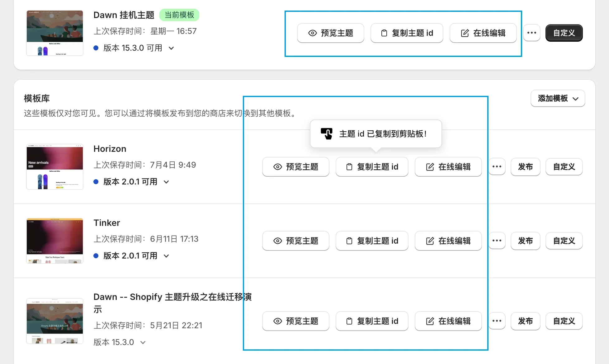Open online editor for Tinker via pencil icon
The width and height of the screenshot is (609, 364).
pyautogui.click(x=448, y=241)
